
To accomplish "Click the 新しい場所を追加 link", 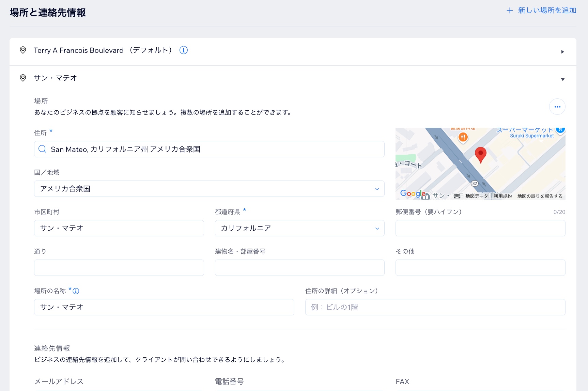I will tap(547, 11).
